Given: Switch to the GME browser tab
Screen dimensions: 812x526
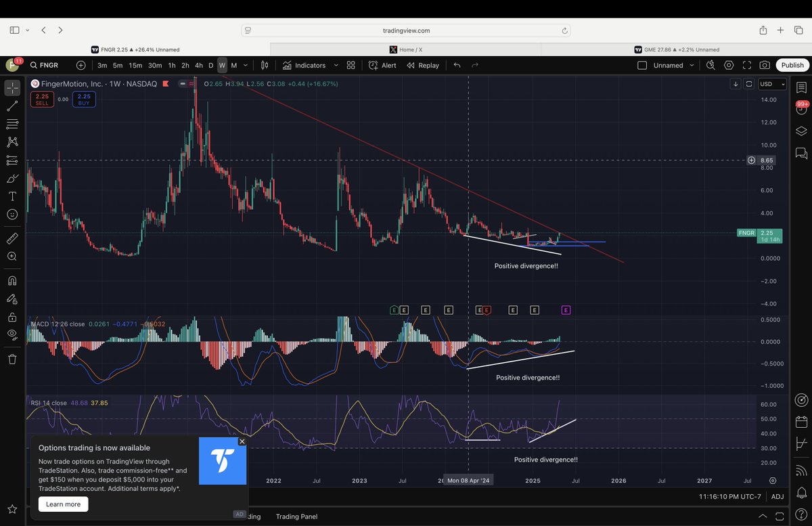Looking at the screenshot, I should coord(677,49).
